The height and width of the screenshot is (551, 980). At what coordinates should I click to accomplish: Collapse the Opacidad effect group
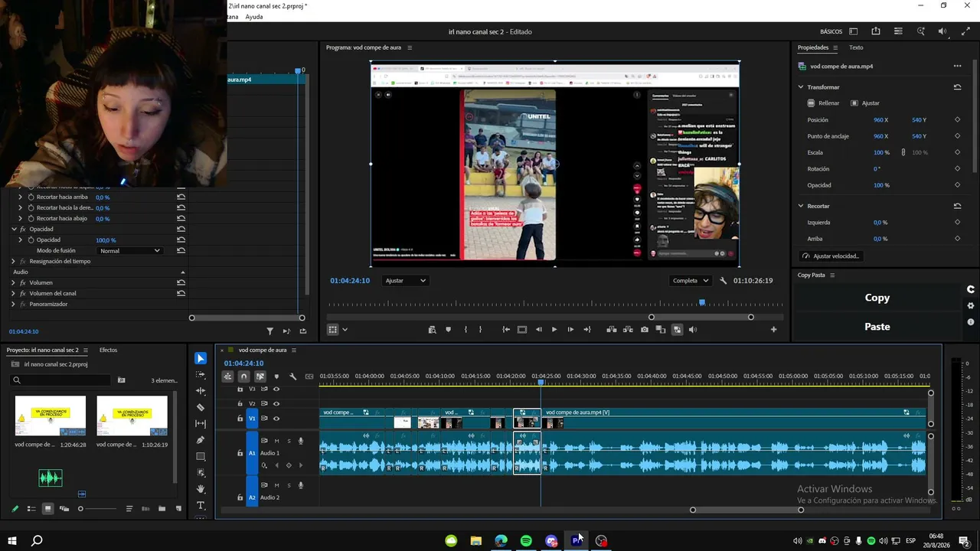[x=14, y=230]
